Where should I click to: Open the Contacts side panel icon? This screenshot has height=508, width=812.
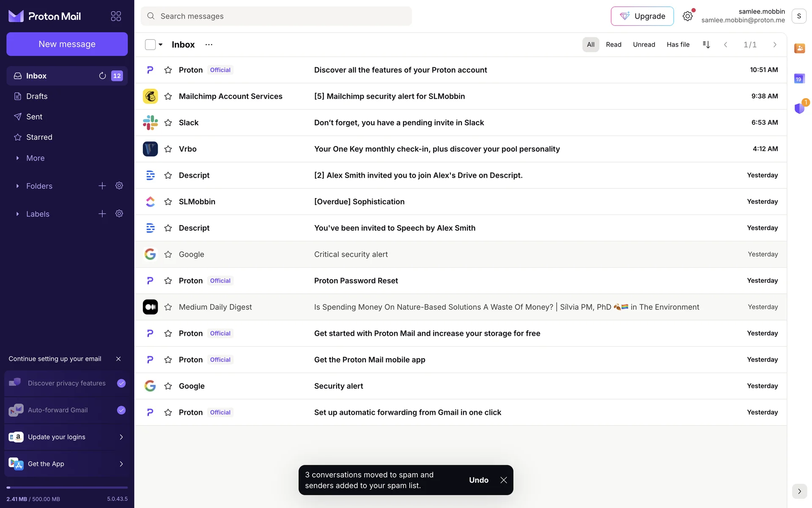(799, 48)
